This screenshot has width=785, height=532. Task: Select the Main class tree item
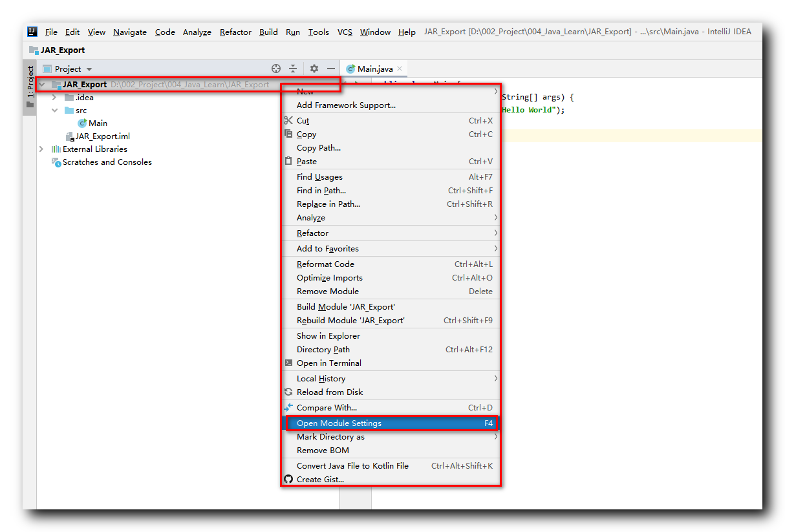coord(92,123)
